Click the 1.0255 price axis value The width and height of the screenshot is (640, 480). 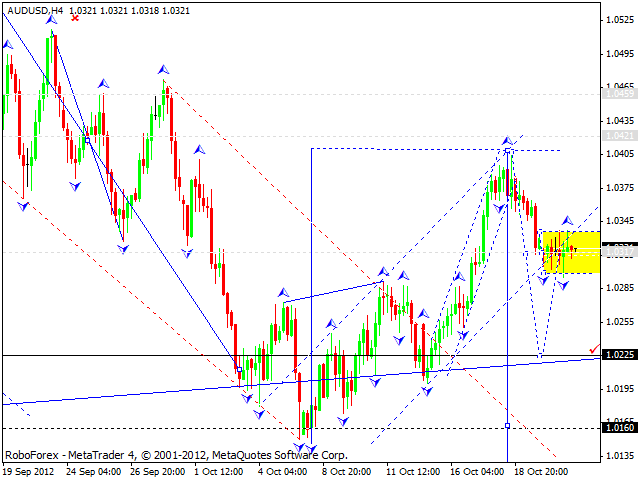620,321
